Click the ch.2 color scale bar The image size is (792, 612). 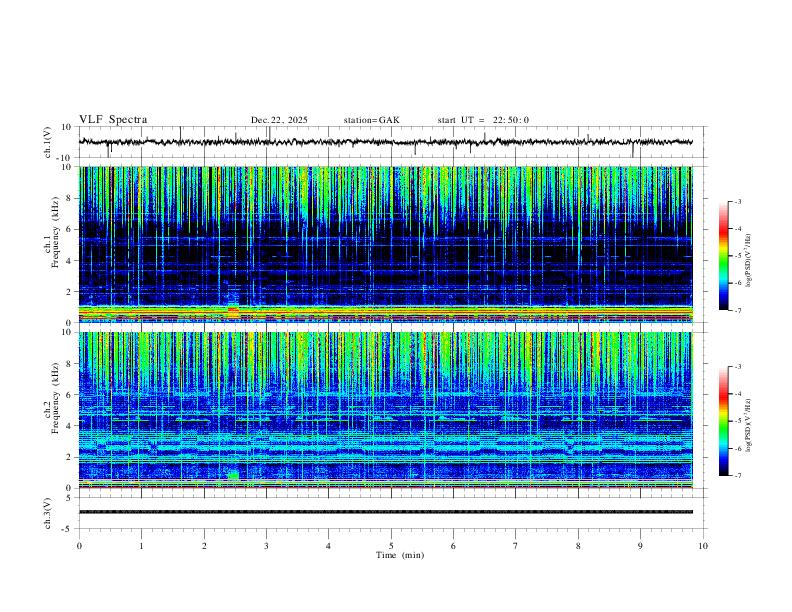pos(723,421)
